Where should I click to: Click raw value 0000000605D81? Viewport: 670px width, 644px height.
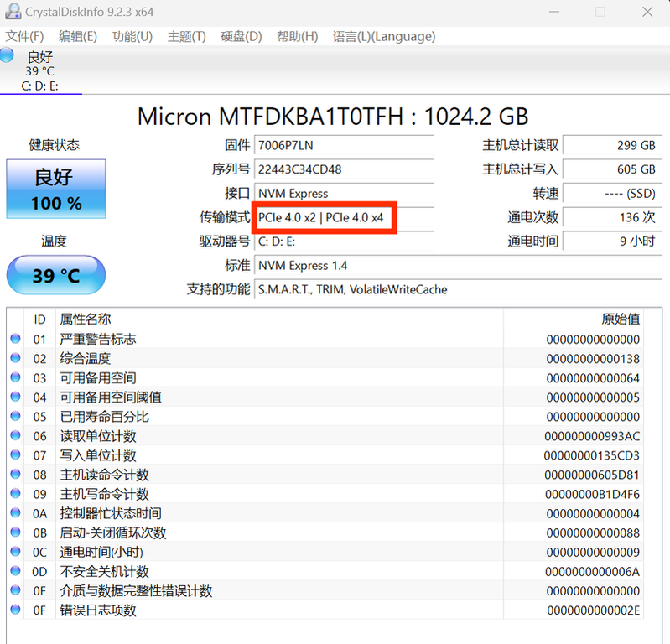click(x=592, y=475)
